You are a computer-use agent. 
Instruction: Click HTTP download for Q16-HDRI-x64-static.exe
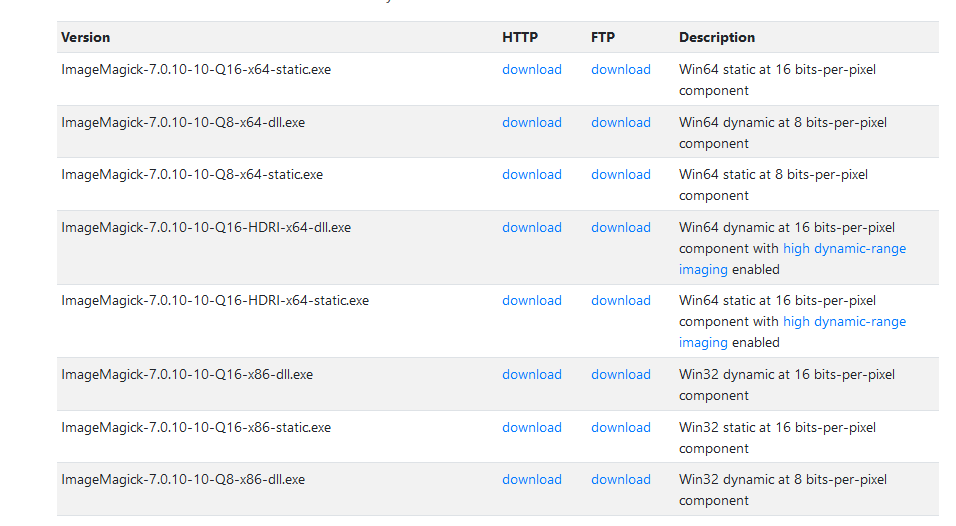pyautogui.click(x=532, y=301)
